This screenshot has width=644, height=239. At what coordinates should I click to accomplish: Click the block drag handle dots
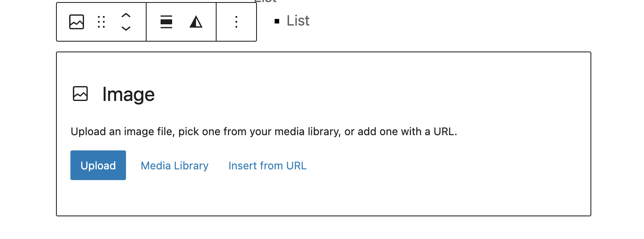[x=101, y=22]
